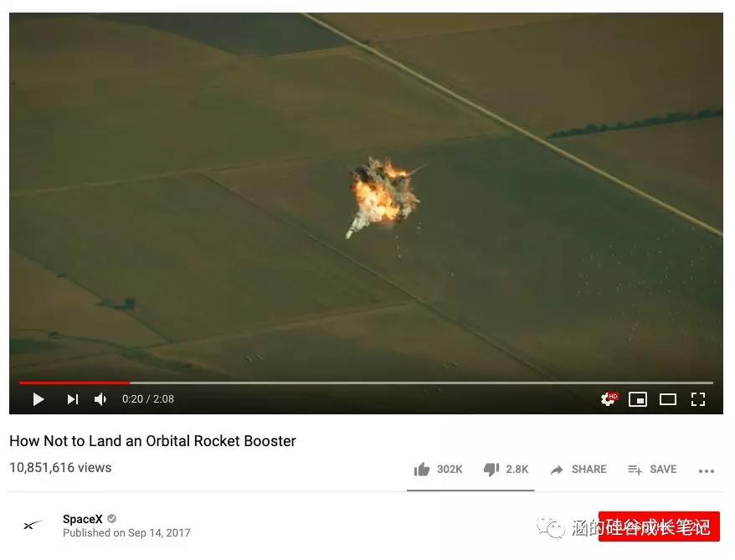Open the three-dot more actions menu

click(x=707, y=471)
